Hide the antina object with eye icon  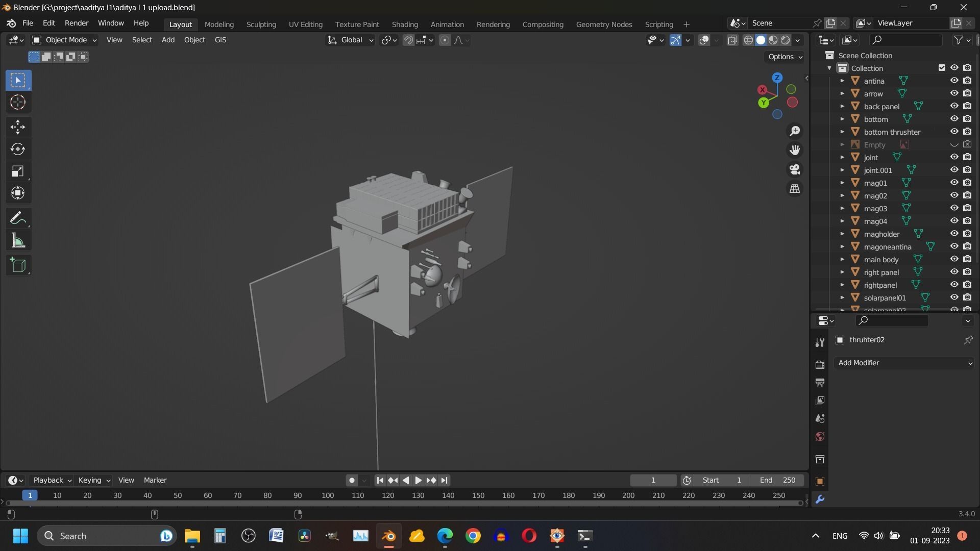tap(953, 81)
